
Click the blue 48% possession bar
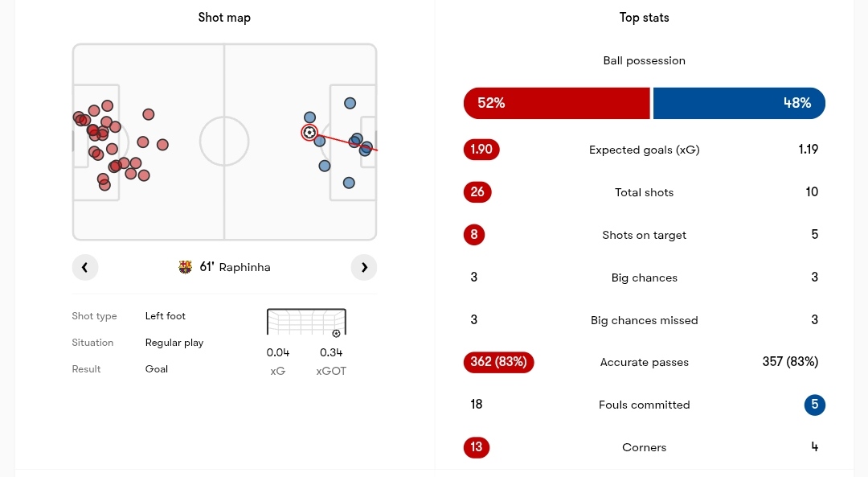pyautogui.click(x=739, y=103)
